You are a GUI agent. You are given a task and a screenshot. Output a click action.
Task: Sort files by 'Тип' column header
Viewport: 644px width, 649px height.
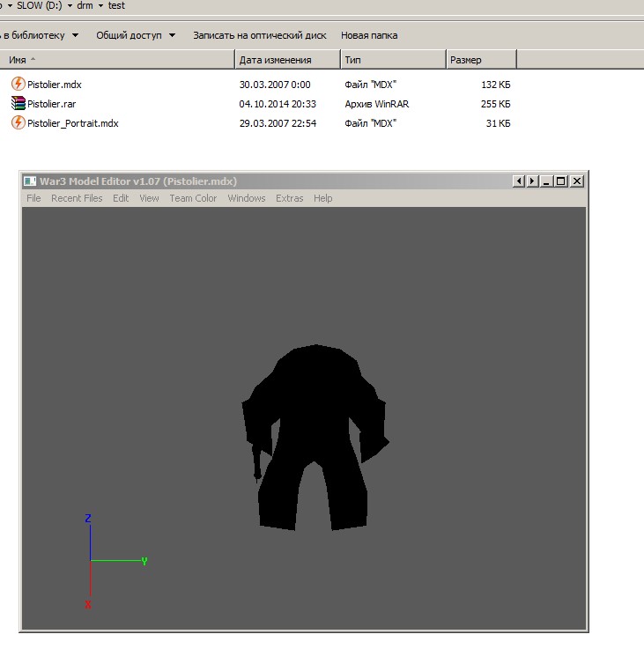(394, 60)
